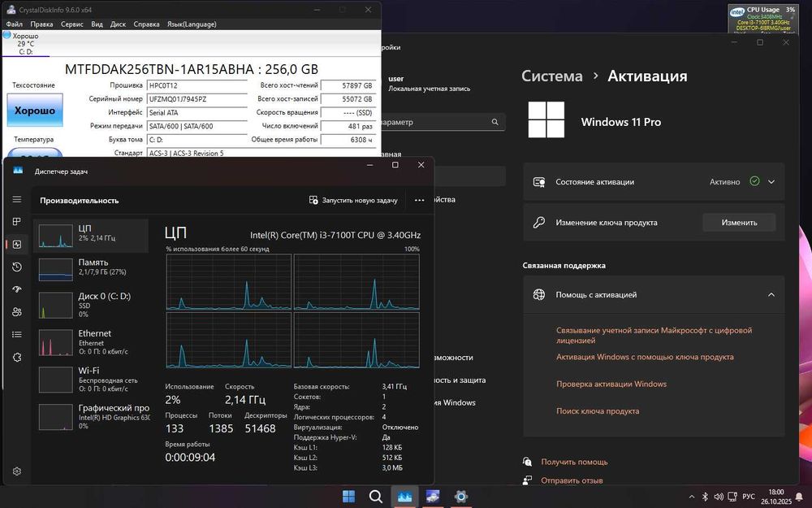Open Startup apps icon in Task Manager
This screenshot has width=812, height=508.
click(x=16, y=289)
